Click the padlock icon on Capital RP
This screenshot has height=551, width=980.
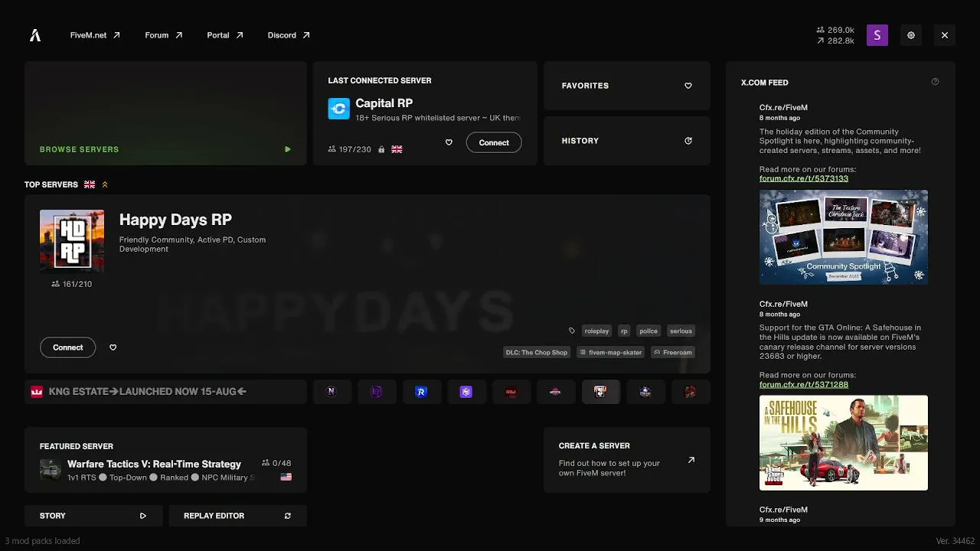[381, 149]
